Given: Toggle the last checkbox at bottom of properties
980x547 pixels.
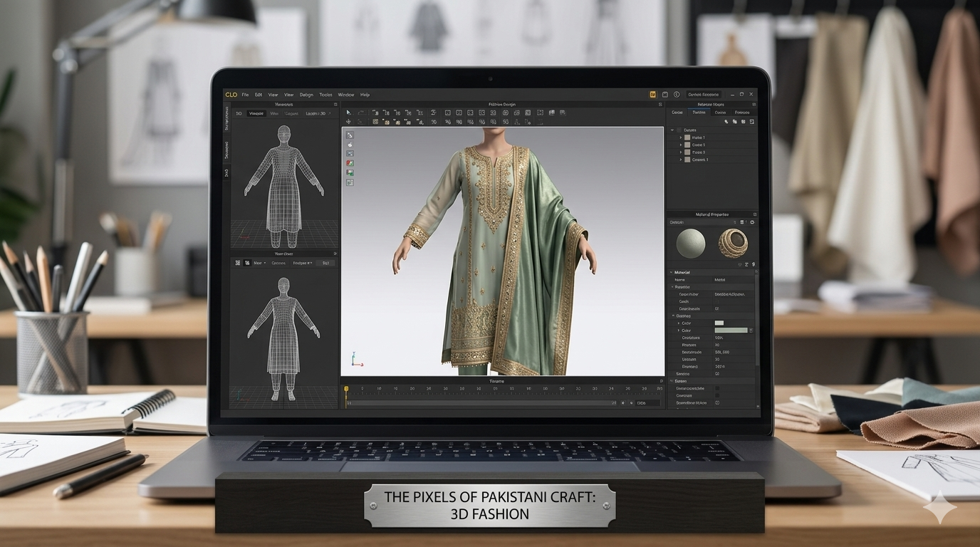Looking at the screenshot, I should (716, 403).
